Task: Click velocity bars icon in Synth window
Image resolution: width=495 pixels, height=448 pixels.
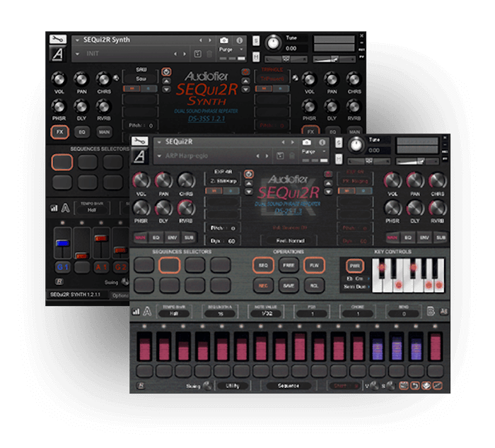Action: pos(54,208)
